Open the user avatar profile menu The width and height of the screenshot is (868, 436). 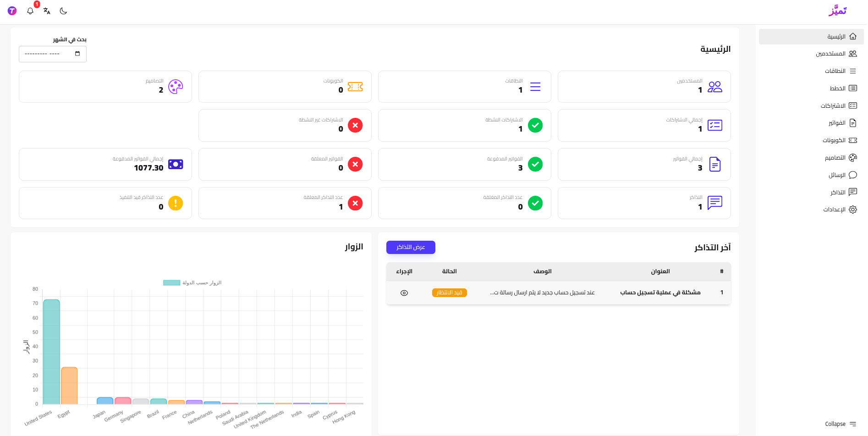[12, 11]
